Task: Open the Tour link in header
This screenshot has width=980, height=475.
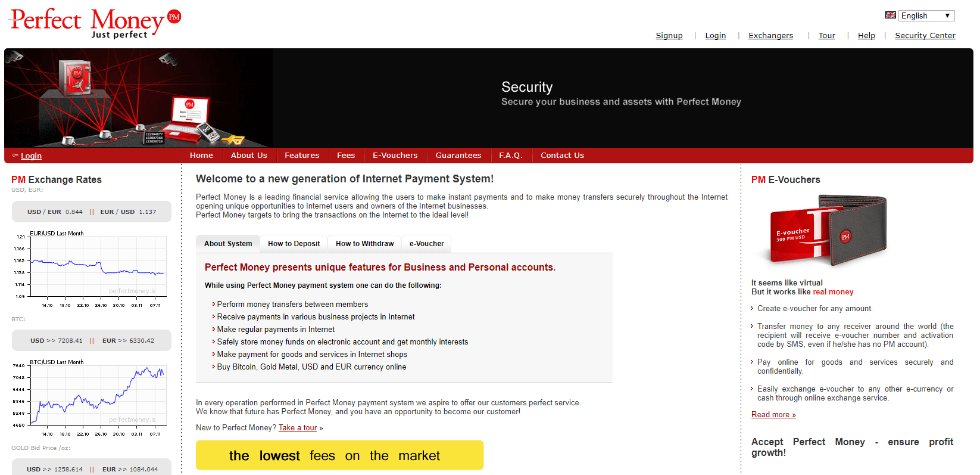Action: [x=827, y=36]
